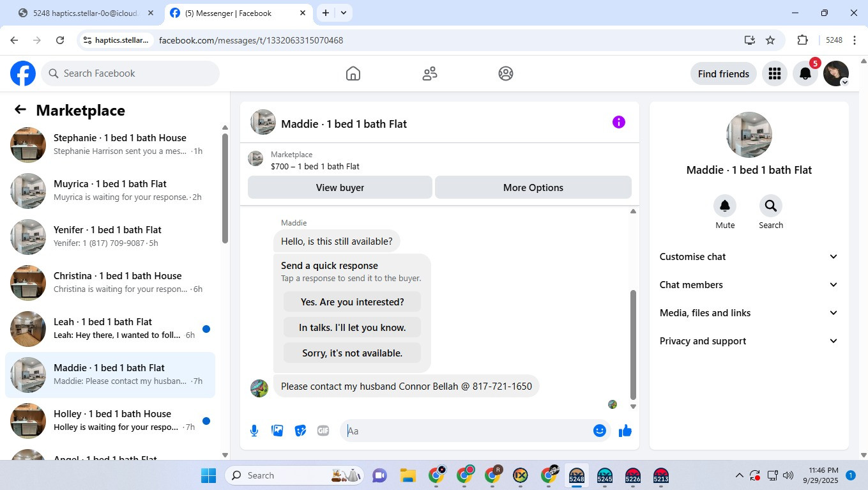The height and width of the screenshot is (490, 868).
Task: Mute the Maddie conversation
Action: click(725, 206)
